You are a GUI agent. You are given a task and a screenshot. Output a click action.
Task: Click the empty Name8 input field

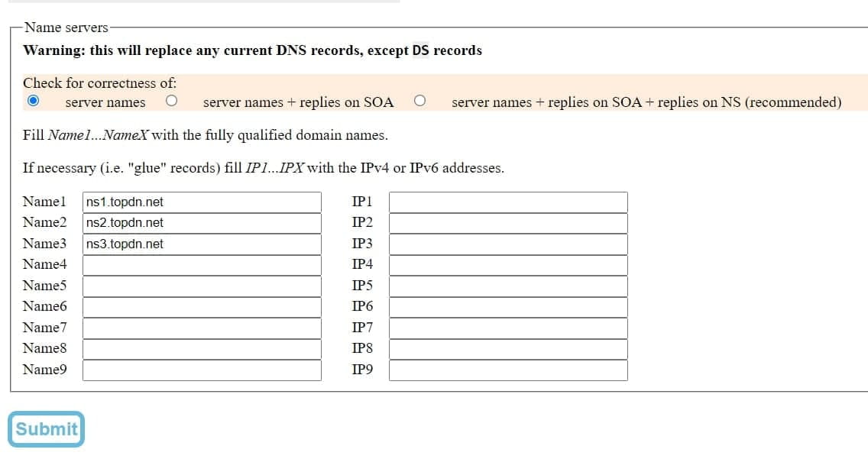tap(202, 350)
